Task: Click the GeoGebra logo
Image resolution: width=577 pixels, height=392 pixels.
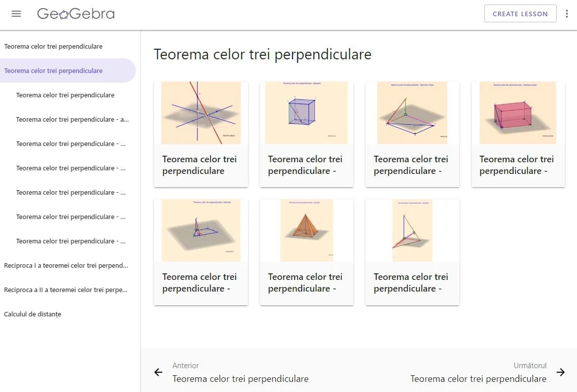Action: click(x=76, y=14)
